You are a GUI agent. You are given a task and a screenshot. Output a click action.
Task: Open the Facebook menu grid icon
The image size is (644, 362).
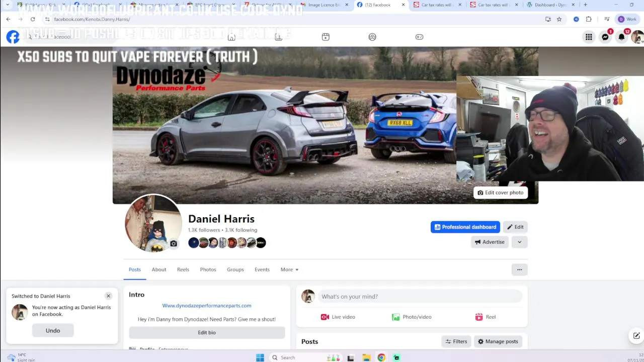pyautogui.click(x=589, y=37)
